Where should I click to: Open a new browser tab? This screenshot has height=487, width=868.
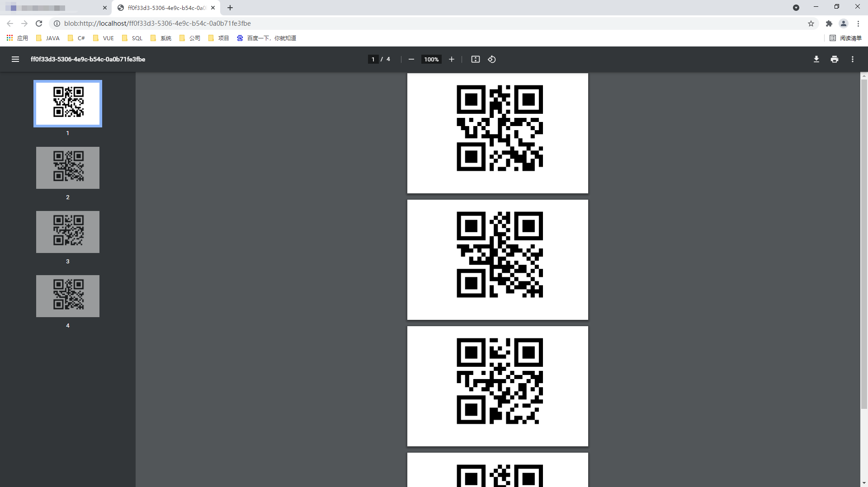click(x=230, y=8)
